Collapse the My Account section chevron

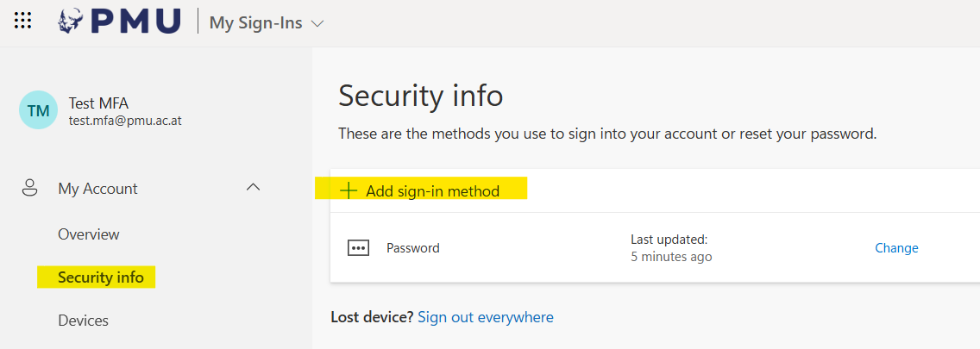point(253,187)
